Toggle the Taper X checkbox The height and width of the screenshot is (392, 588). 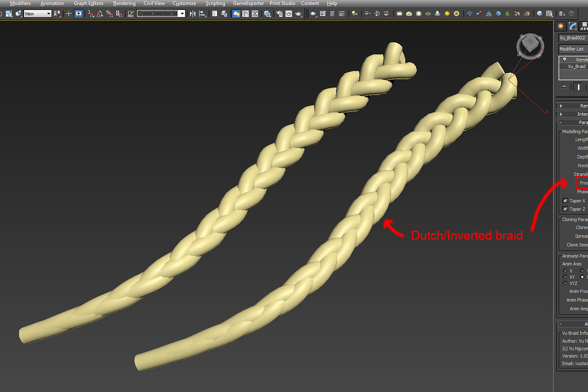(x=565, y=201)
